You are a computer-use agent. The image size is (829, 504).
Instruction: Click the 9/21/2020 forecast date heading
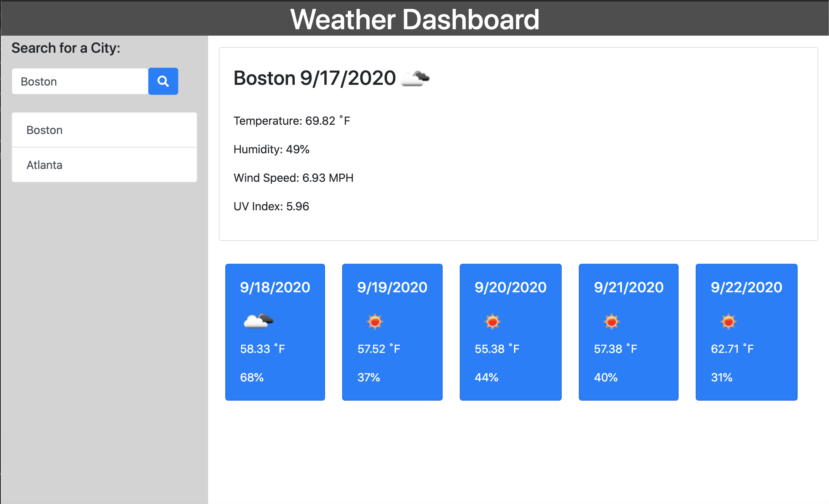(x=629, y=287)
